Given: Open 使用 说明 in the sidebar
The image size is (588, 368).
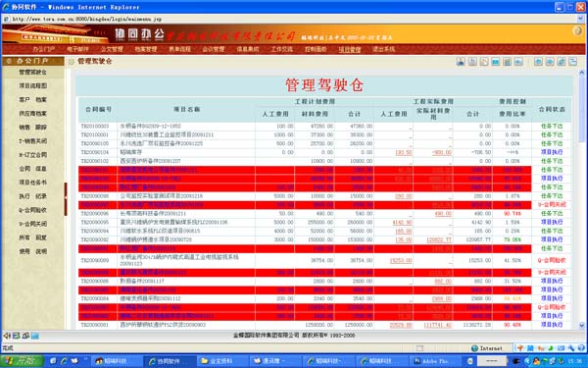Looking at the screenshot, I should (33, 251).
